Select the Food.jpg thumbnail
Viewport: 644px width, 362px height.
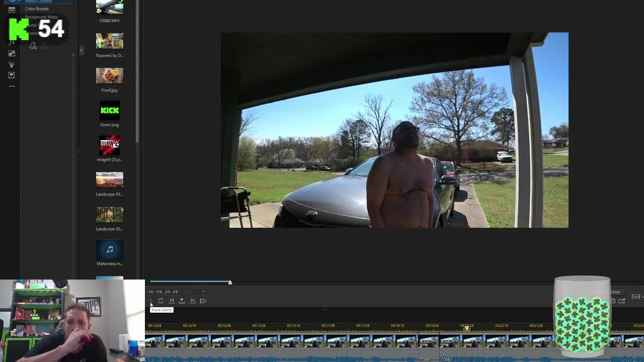110,75
